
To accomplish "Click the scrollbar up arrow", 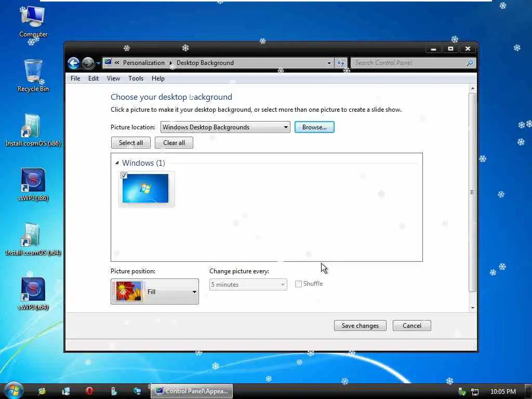I will 472,88.
